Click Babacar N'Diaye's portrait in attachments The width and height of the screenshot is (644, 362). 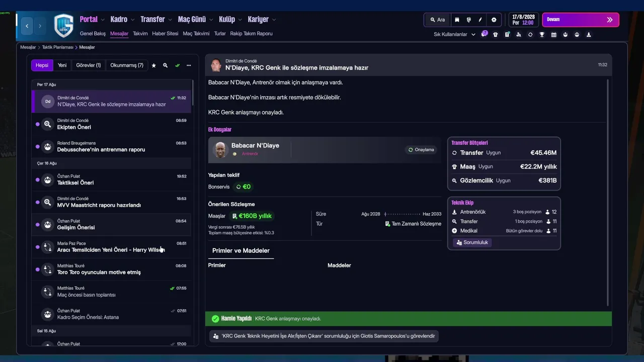220,150
